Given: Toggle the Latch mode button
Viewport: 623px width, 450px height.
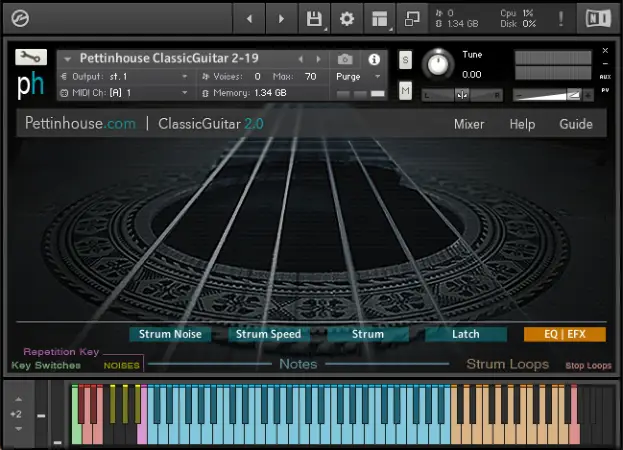Looking at the screenshot, I should (465, 334).
